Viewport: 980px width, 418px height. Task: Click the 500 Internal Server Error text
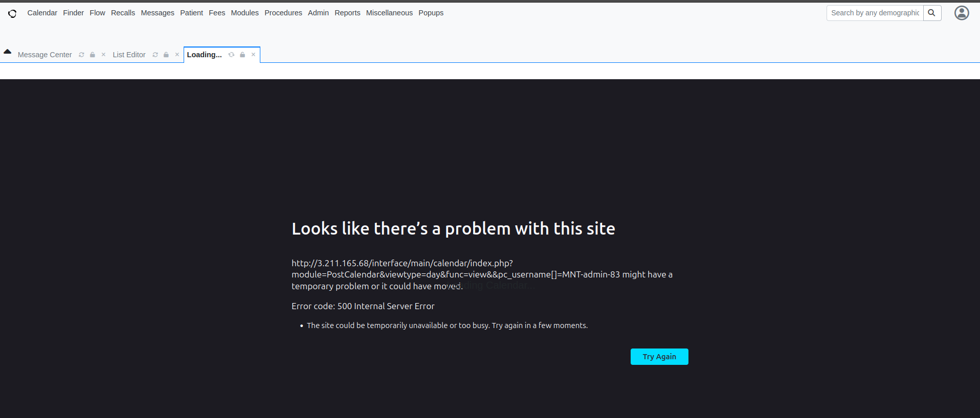tap(386, 306)
